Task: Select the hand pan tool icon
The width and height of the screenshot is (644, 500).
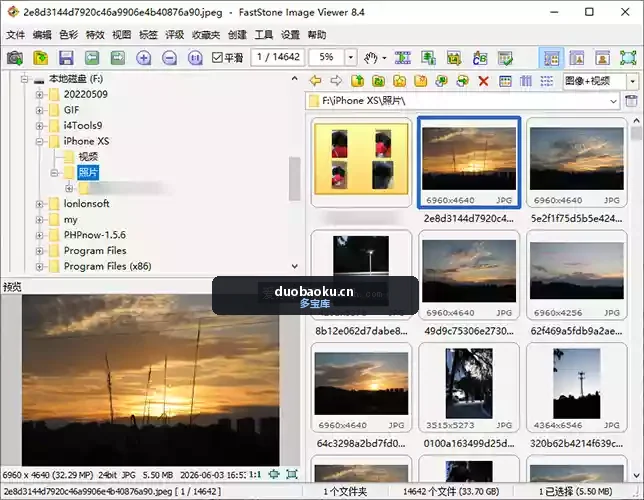Action: pyautogui.click(x=371, y=58)
